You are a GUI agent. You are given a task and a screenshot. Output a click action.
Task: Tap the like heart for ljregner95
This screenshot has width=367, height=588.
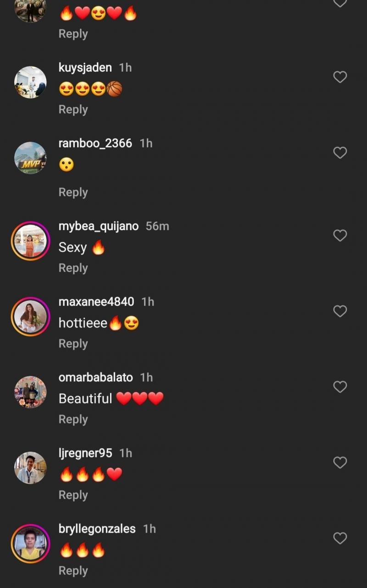340,462
